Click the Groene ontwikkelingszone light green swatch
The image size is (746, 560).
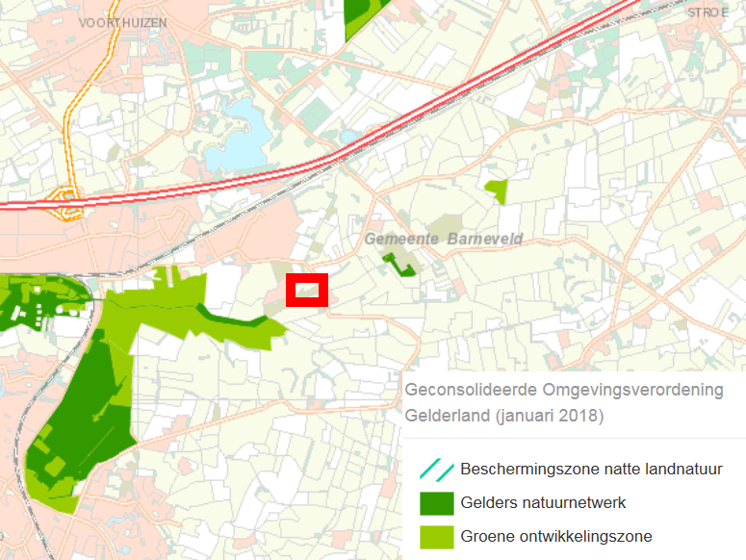(x=437, y=537)
